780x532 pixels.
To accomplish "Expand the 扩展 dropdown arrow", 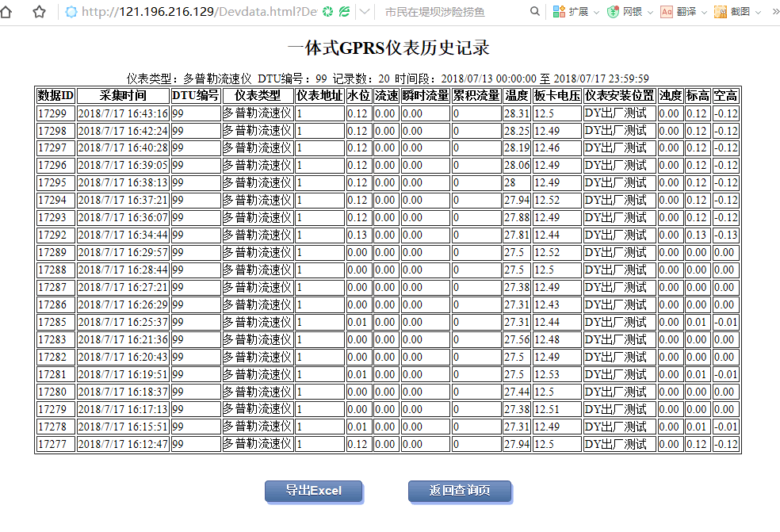I will 595,12.
